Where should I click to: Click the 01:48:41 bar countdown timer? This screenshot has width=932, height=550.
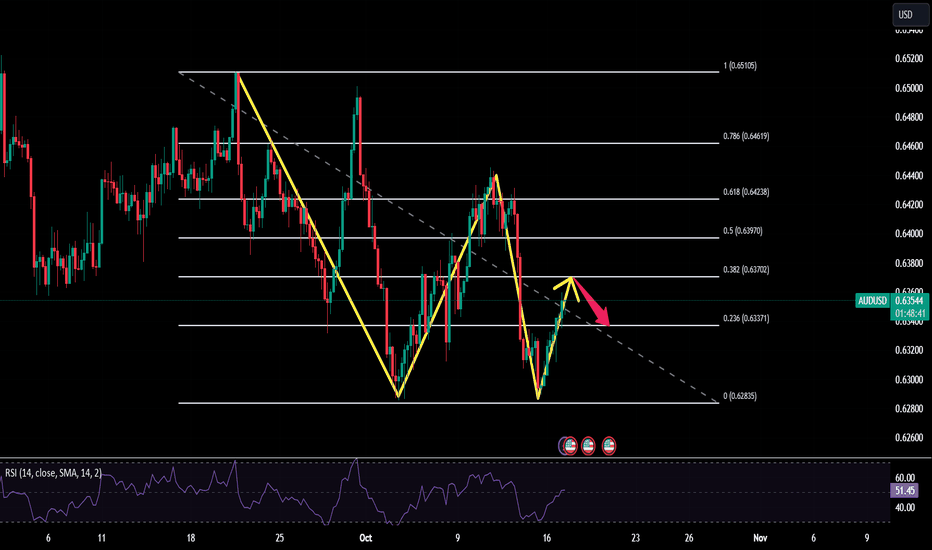(x=909, y=313)
